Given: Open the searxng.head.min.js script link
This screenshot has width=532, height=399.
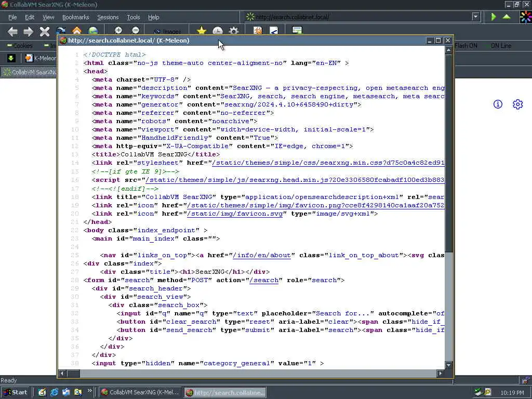Looking at the screenshot, I should pos(295,180).
